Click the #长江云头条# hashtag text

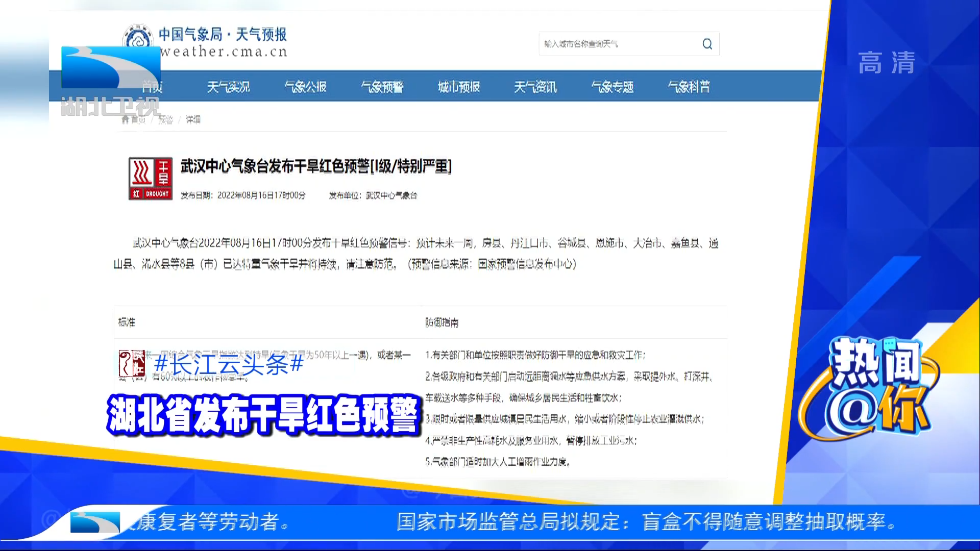click(x=229, y=364)
